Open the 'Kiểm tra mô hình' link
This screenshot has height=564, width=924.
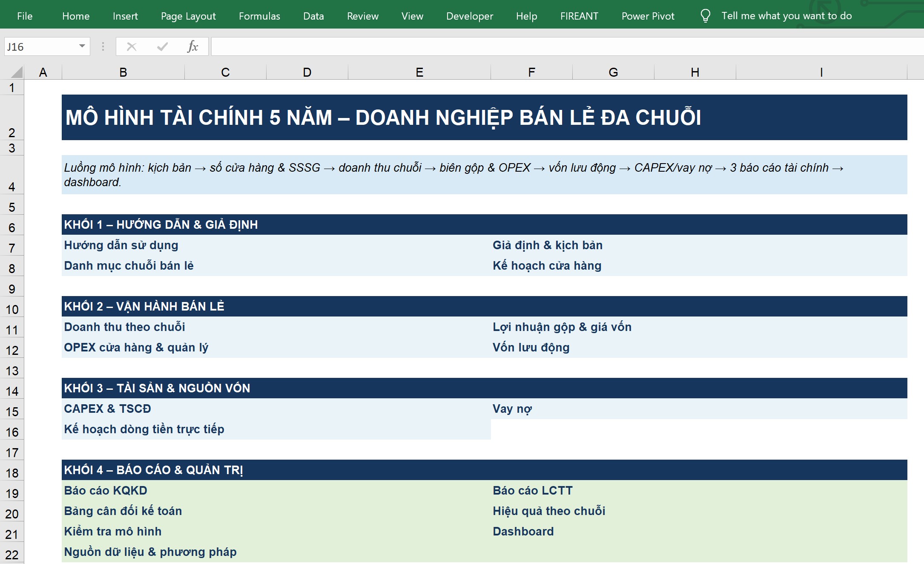point(112,532)
